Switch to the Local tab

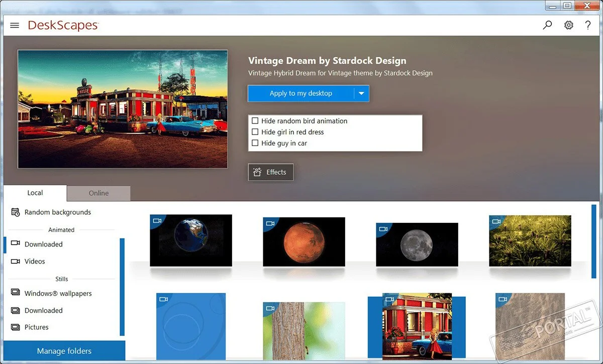(35, 193)
